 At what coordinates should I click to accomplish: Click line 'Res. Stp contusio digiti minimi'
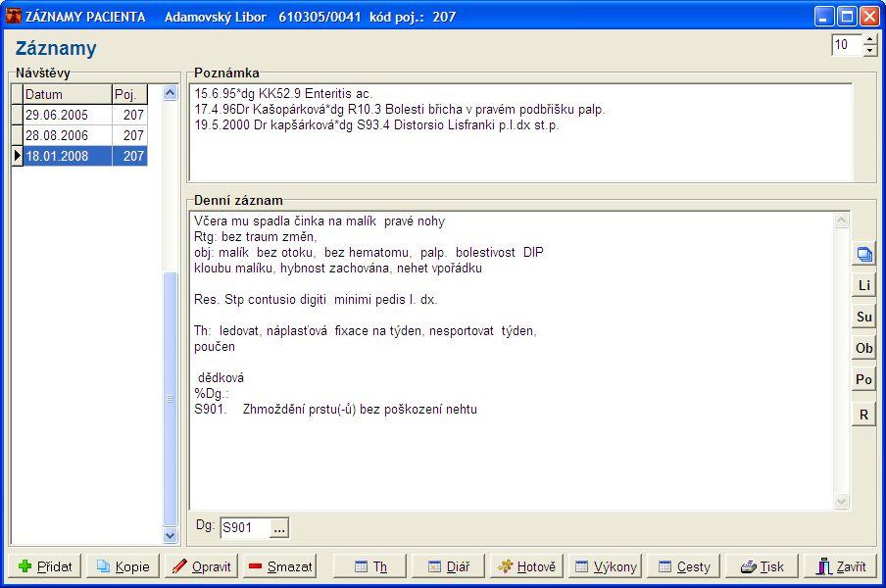coord(316,300)
